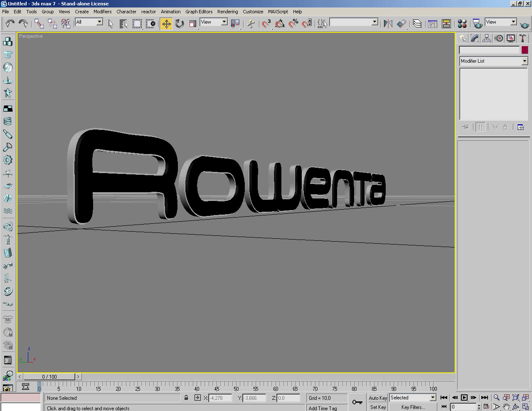Open the 'Selected' key target dropdown

pos(433,398)
